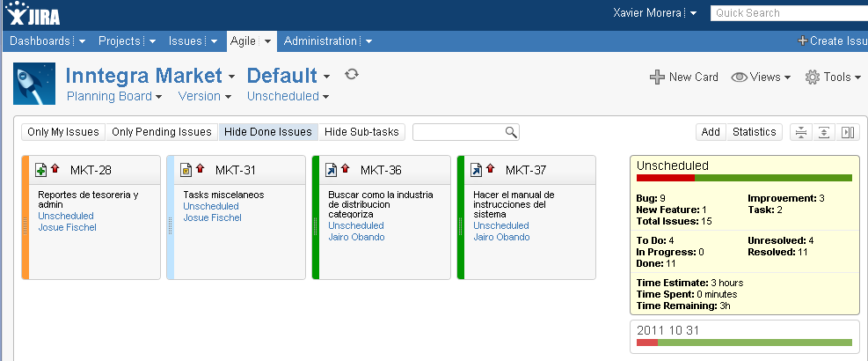Click the 'Reportes de tesoreria y admin' summary
868x361 pixels.
[x=88, y=200]
